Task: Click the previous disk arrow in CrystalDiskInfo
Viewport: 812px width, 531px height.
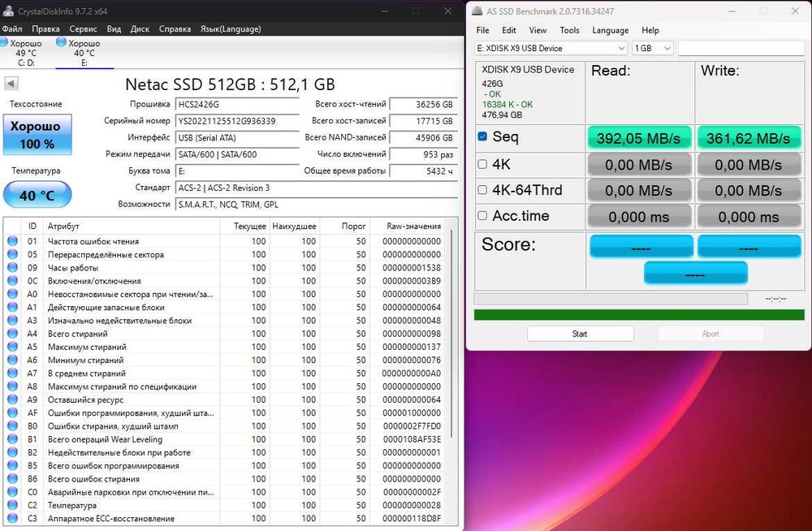Action: [x=11, y=84]
